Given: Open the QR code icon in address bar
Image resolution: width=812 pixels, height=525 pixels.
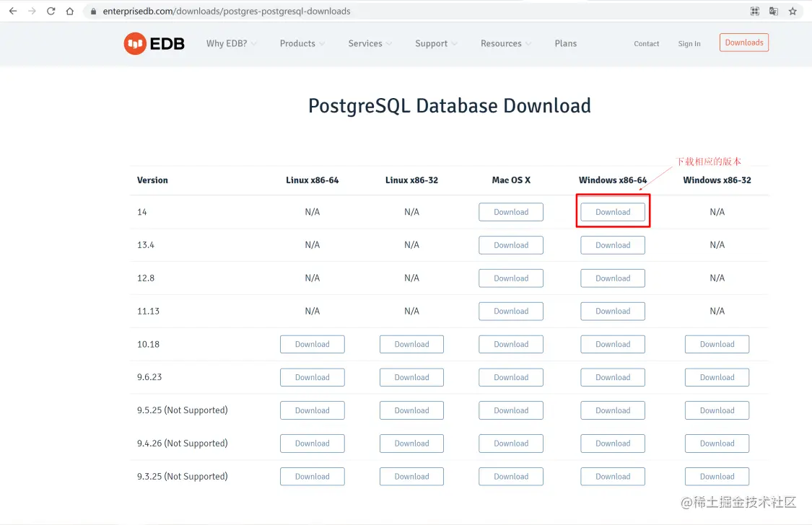Looking at the screenshot, I should (x=754, y=11).
